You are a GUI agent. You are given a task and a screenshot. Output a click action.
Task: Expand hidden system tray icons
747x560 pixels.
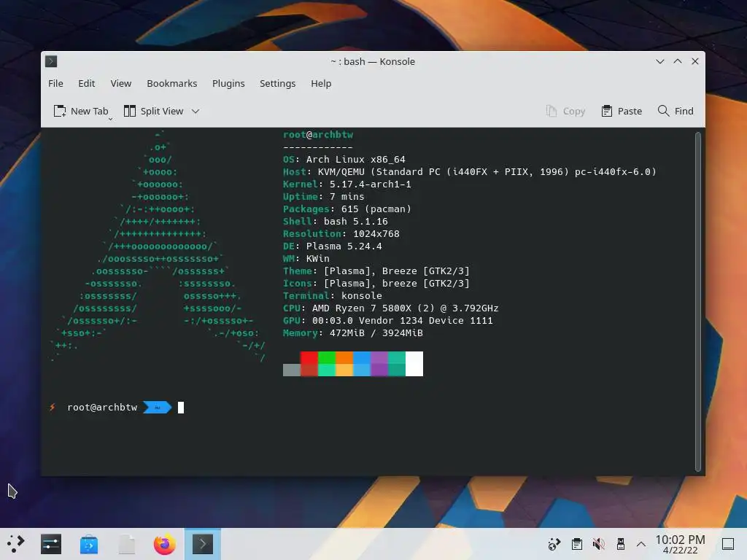[641, 544]
